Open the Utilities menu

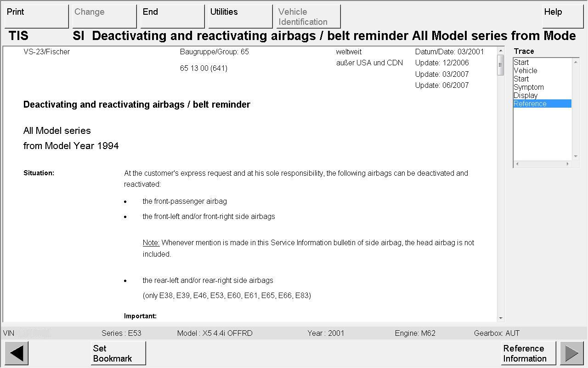click(x=240, y=17)
